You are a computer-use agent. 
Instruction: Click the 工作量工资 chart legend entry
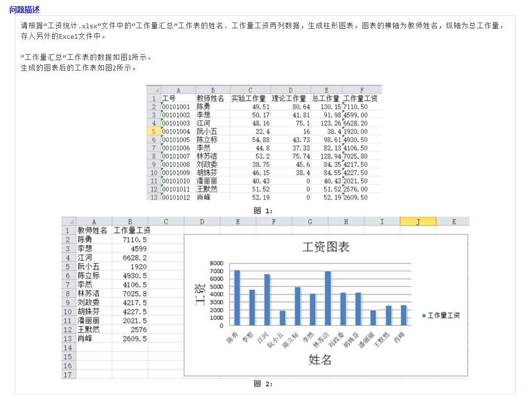[441, 315]
